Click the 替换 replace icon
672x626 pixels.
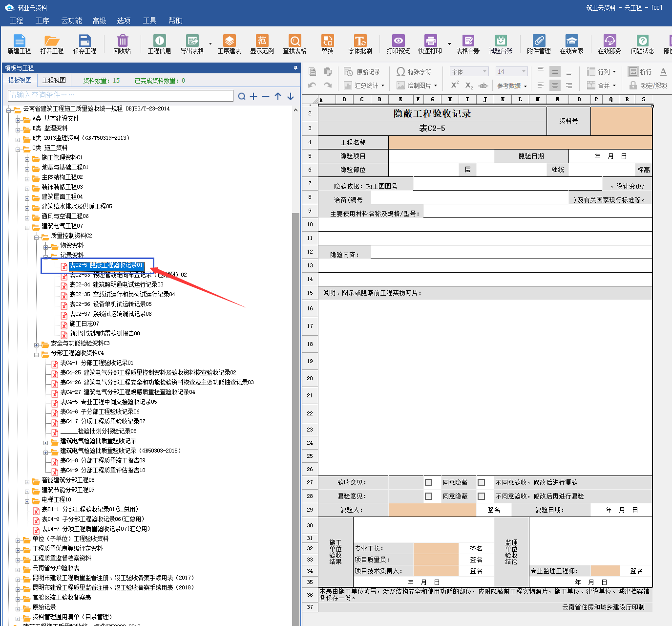[327, 44]
